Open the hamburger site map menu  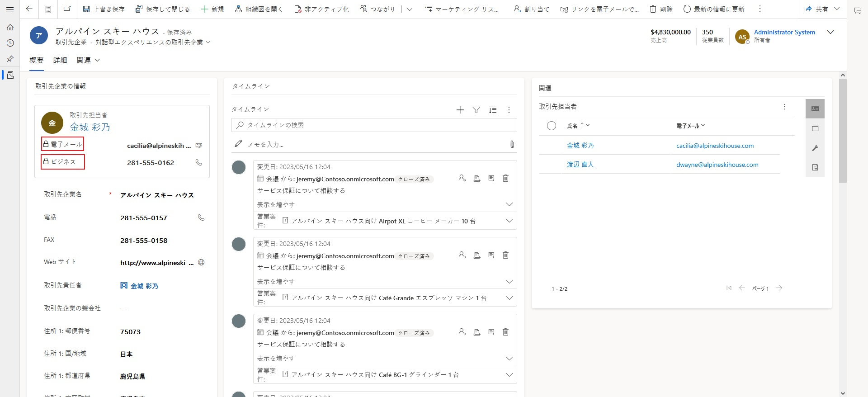10,9
